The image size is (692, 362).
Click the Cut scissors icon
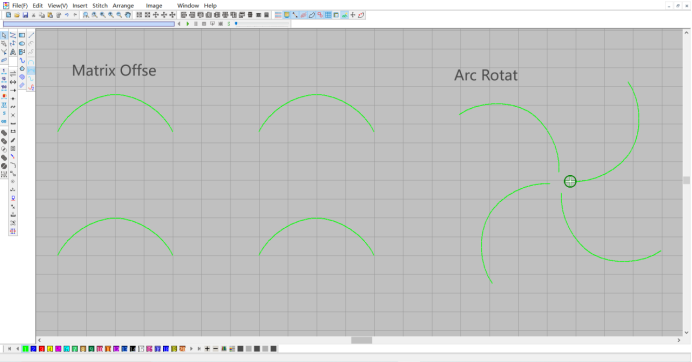click(34, 15)
